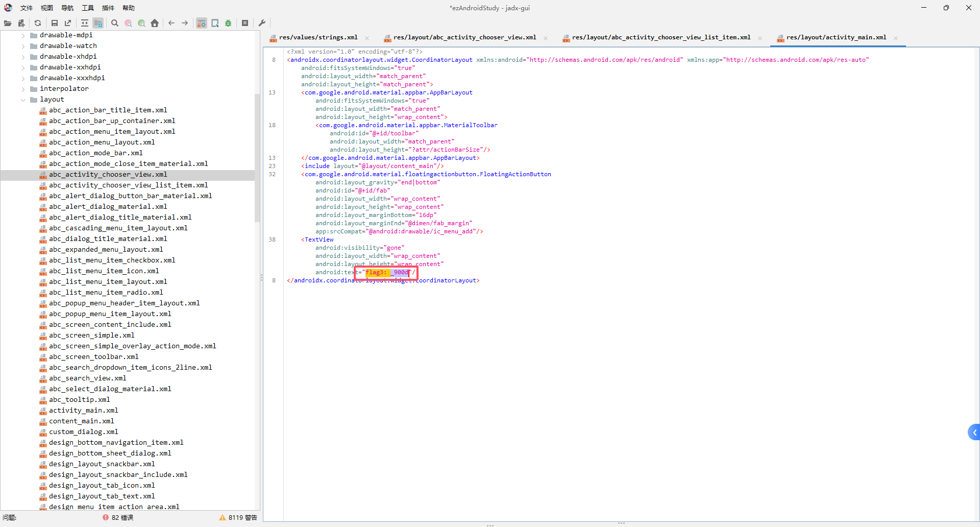Select abc_tooltip.xml in the tree
This screenshot has width=980, height=527.
point(80,399)
